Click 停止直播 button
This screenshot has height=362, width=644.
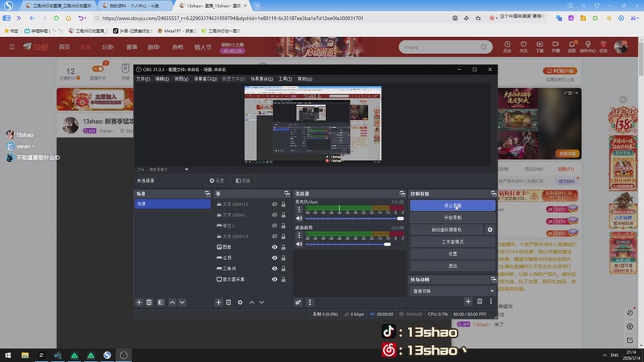pos(452,206)
